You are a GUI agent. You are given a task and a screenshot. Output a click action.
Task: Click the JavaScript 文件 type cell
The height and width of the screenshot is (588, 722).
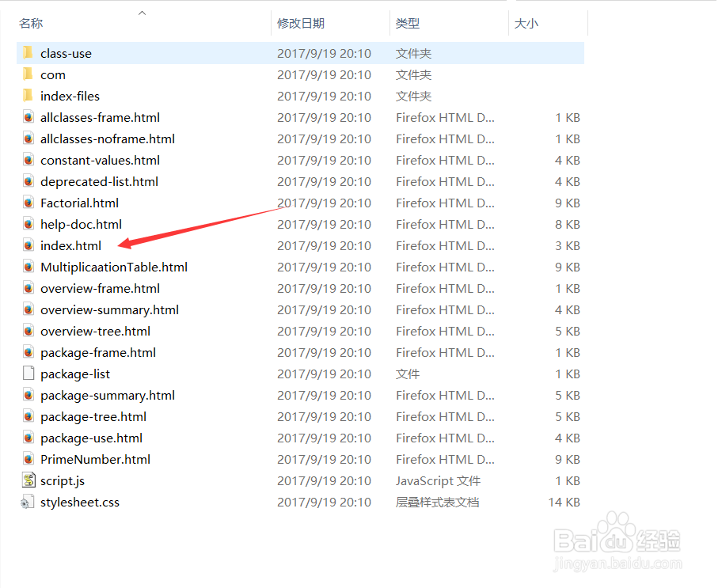click(439, 480)
